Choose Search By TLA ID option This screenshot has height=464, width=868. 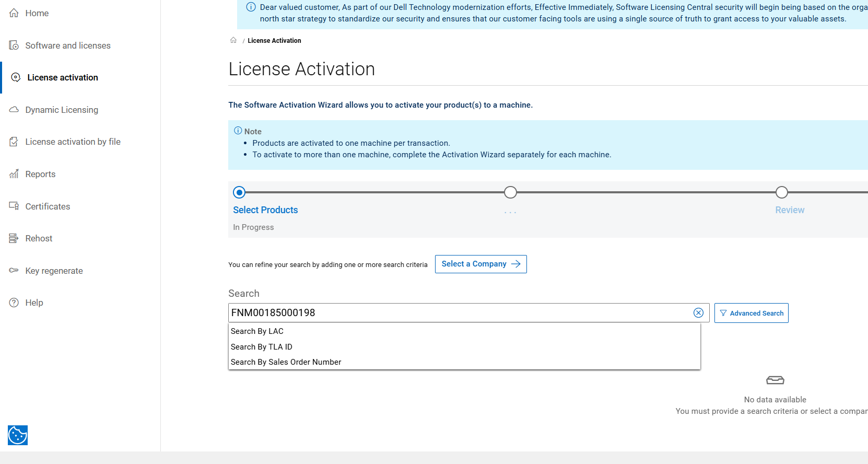(464, 347)
